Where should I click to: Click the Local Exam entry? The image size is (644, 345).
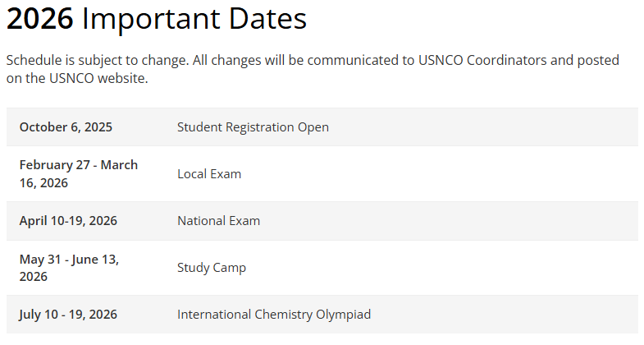[209, 174]
